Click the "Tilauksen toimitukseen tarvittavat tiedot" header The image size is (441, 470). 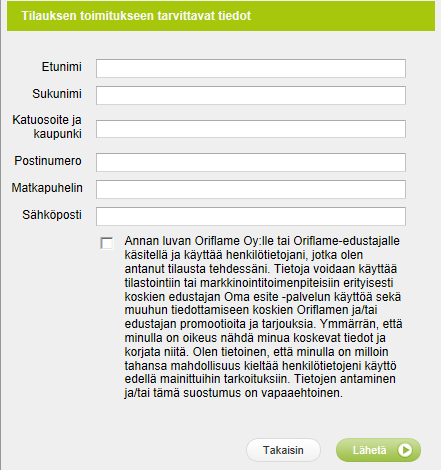click(x=136, y=16)
